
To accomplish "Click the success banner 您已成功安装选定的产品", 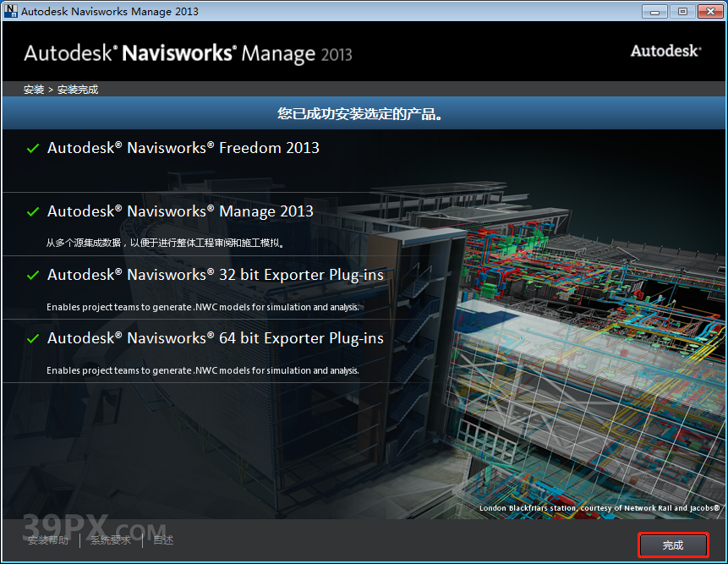I will 364,112.
